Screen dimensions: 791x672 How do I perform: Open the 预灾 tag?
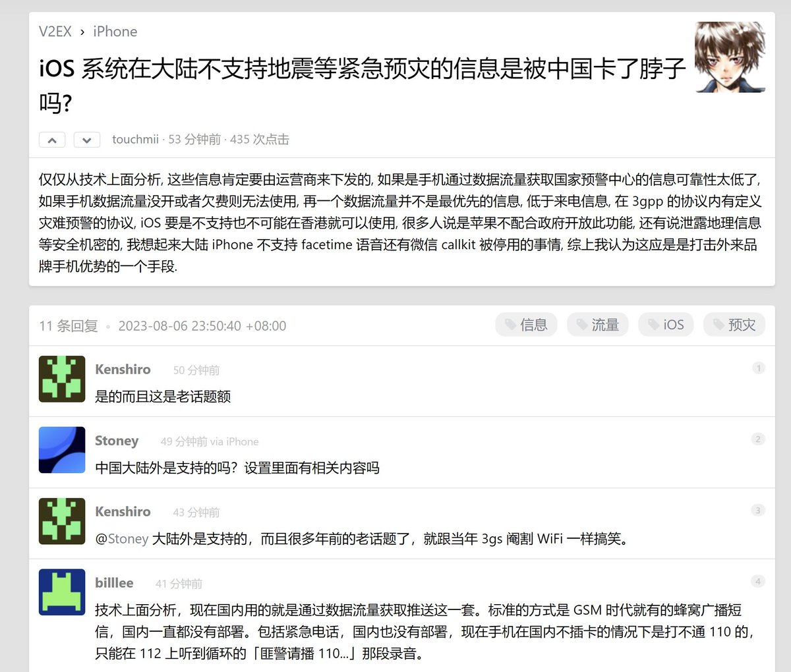point(734,325)
